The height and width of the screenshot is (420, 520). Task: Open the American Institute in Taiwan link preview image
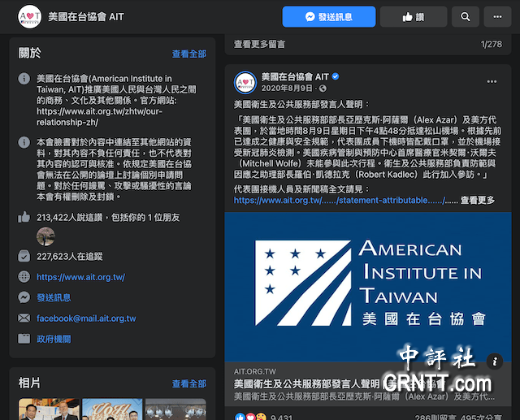368,287
